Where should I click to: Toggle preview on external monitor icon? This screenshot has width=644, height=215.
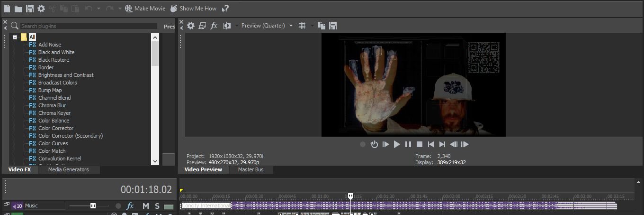(x=203, y=26)
